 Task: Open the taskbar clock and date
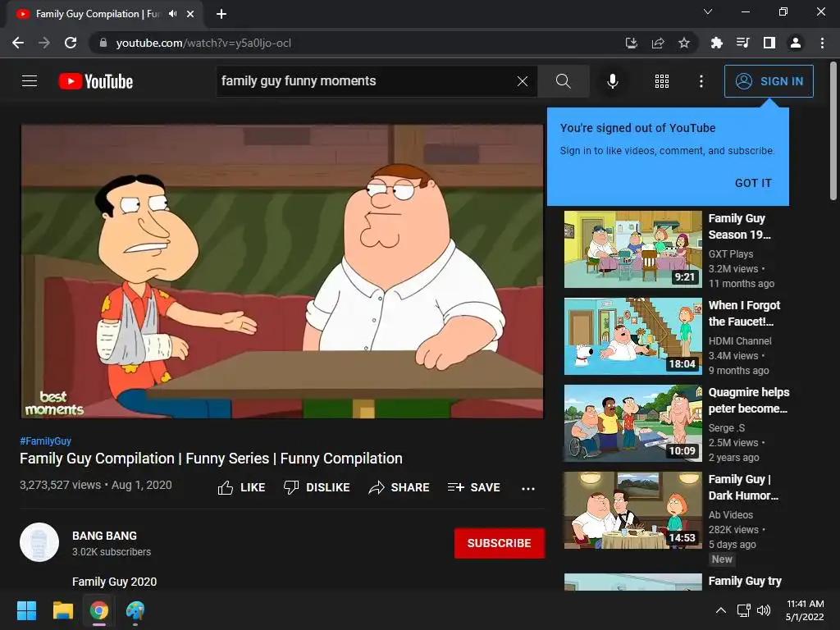805,610
